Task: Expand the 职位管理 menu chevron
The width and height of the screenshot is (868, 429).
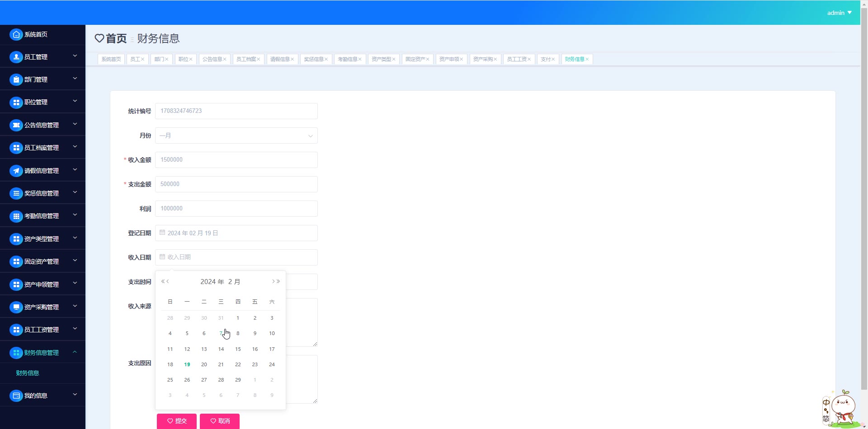Action: (x=75, y=101)
